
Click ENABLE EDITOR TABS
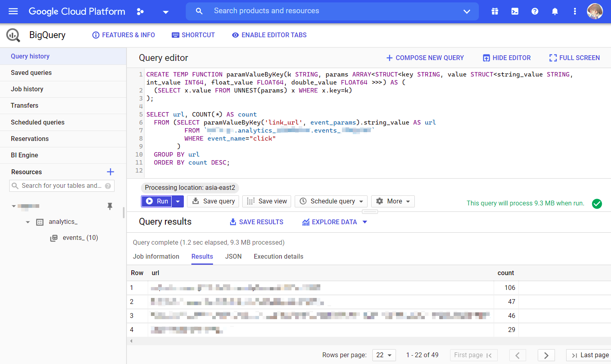point(269,35)
